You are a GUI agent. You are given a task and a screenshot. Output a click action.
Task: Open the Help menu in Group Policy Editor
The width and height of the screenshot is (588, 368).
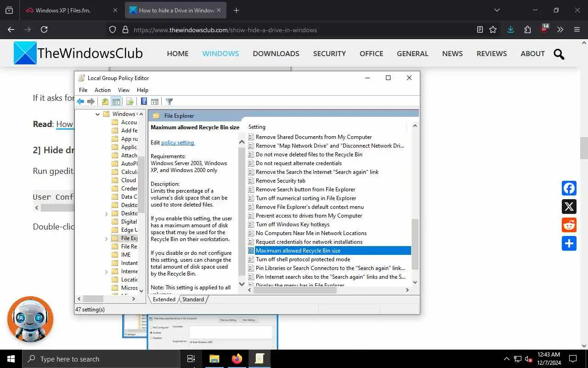click(142, 90)
